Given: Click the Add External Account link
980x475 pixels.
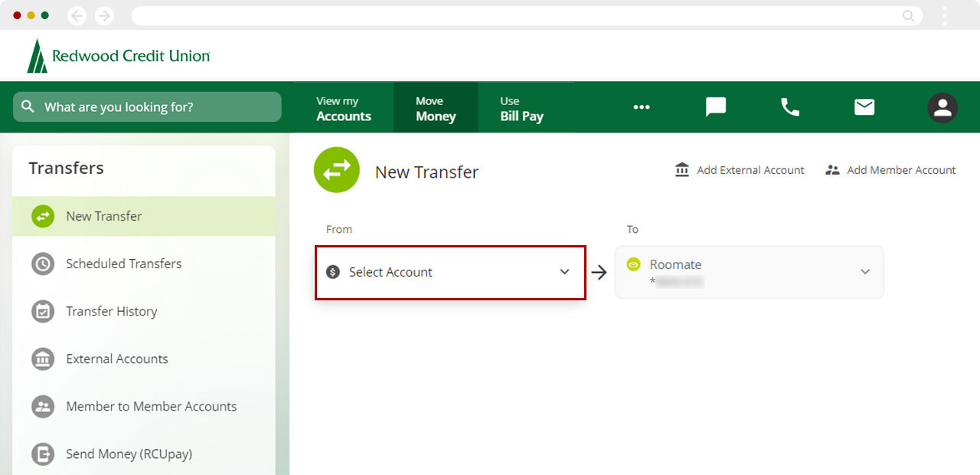Looking at the screenshot, I should pyautogui.click(x=740, y=170).
